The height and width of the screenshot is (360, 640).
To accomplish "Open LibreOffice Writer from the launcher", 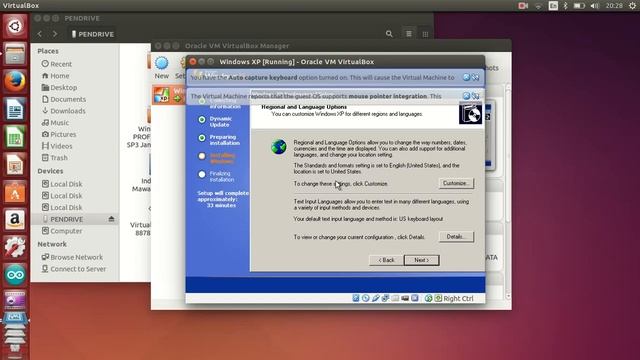I will click(15, 109).
